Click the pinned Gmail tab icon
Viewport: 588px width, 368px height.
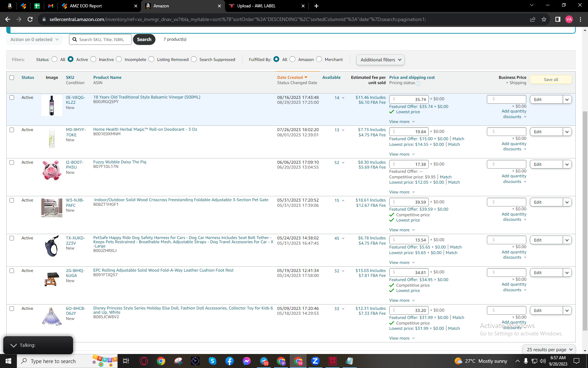tap(51, 6)
